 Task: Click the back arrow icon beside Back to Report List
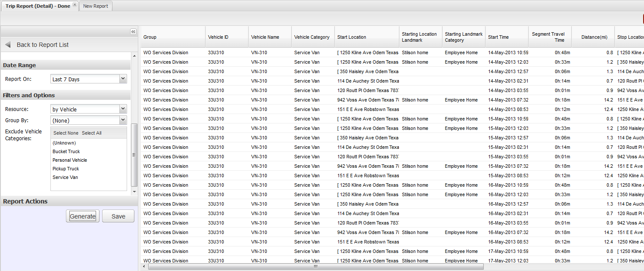7,43
